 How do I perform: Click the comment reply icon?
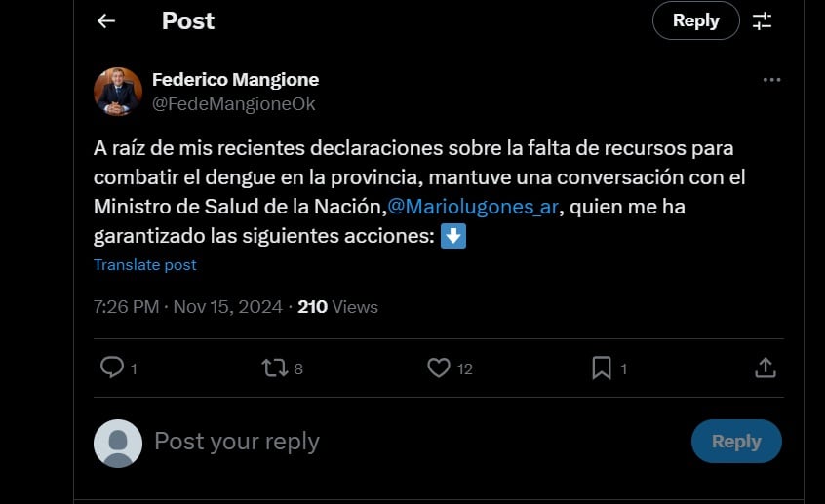pyautogui.click(x=113, y=368)
